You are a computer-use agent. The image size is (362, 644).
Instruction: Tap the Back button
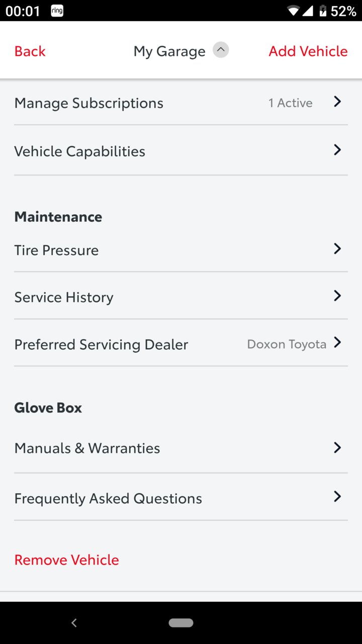[30, 51]
